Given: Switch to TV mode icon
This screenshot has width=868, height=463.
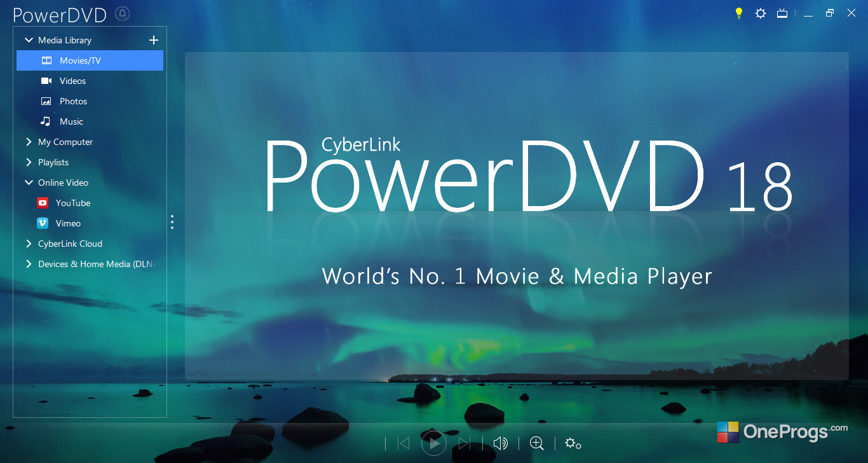Looking at the screenshot, I should click(x=782, y=13).
